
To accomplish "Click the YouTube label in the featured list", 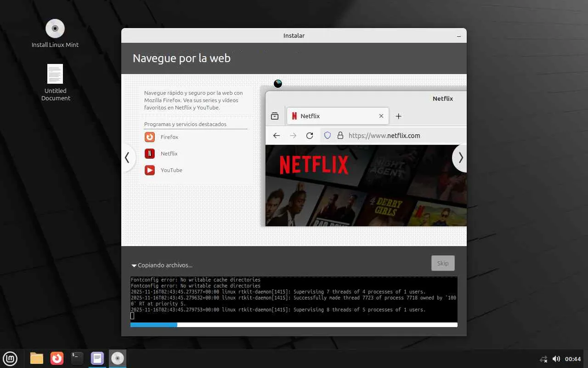I will pos(171,170).
